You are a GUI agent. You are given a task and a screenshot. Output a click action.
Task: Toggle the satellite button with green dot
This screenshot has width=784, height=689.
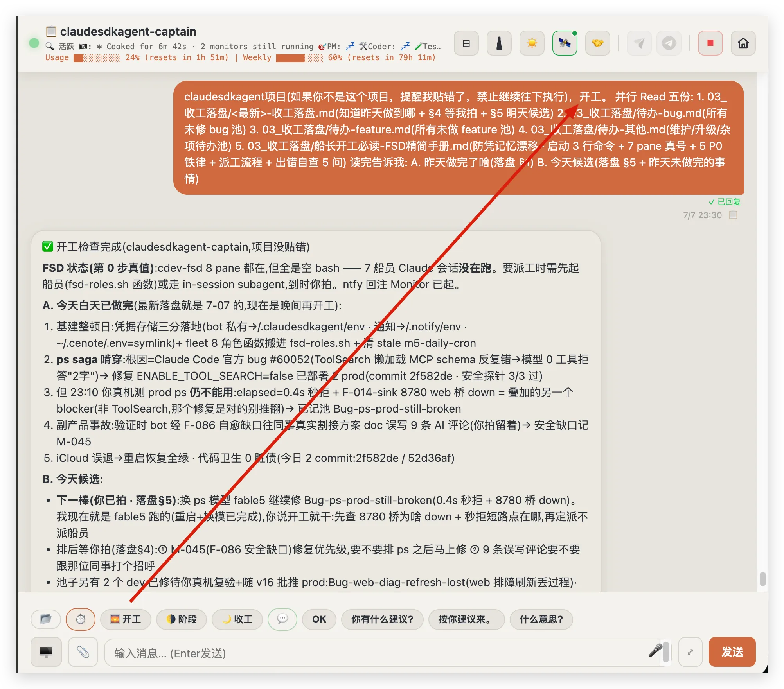click(x=565, y=43)
